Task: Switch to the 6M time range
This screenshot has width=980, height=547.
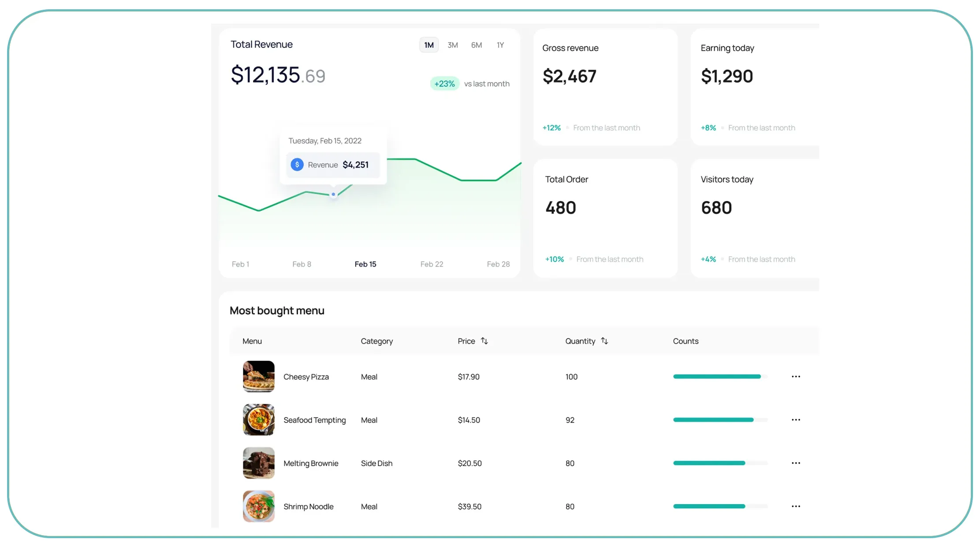Action: (x=477, y=45)
